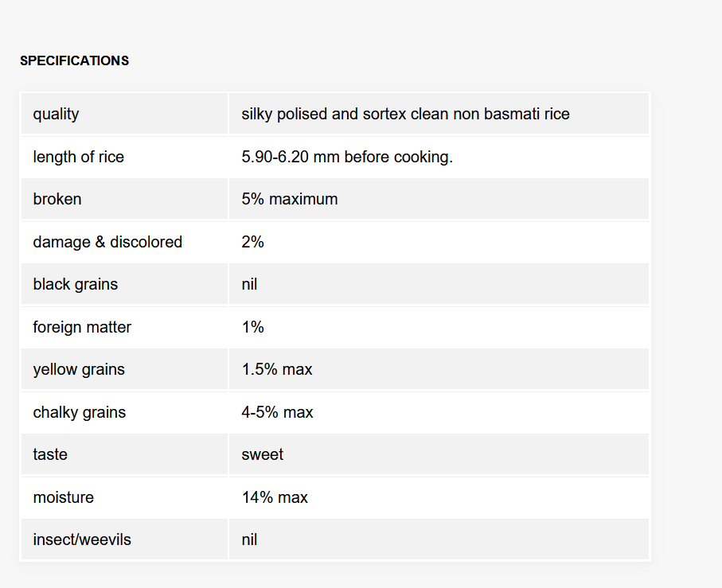Image resolution: width=722 pixels, height=588 pixels.
Task: Select 'damage & discolored' label
Action: coord(107,242)
